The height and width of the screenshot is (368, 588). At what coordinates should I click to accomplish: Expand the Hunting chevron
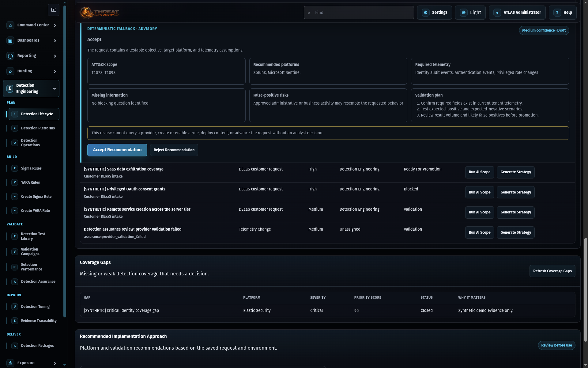pyautogui.click(x=55, y=71)
